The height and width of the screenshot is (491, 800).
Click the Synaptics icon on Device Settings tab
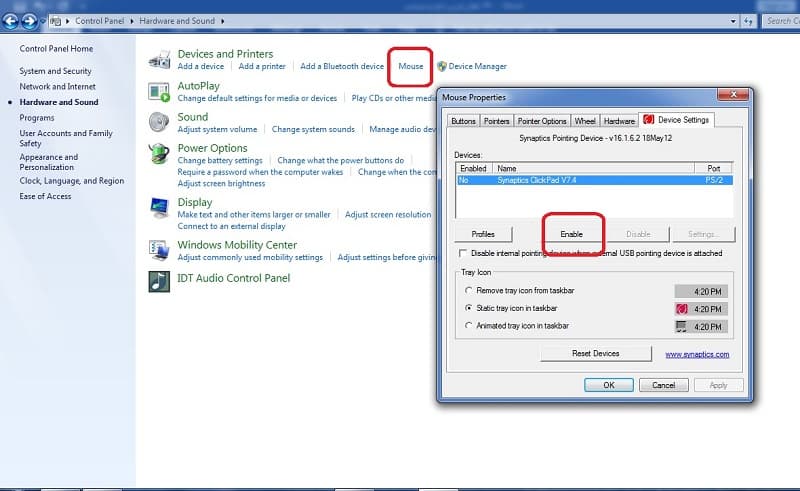(648, 119)
